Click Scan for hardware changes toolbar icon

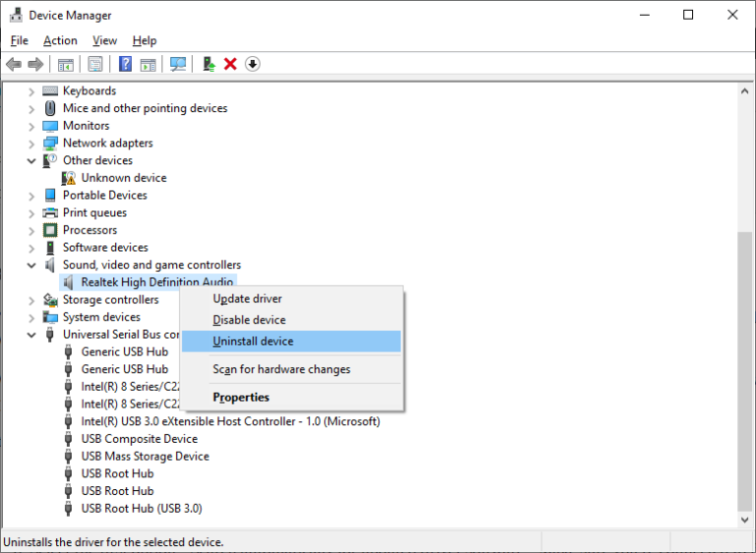pos(178,64)
